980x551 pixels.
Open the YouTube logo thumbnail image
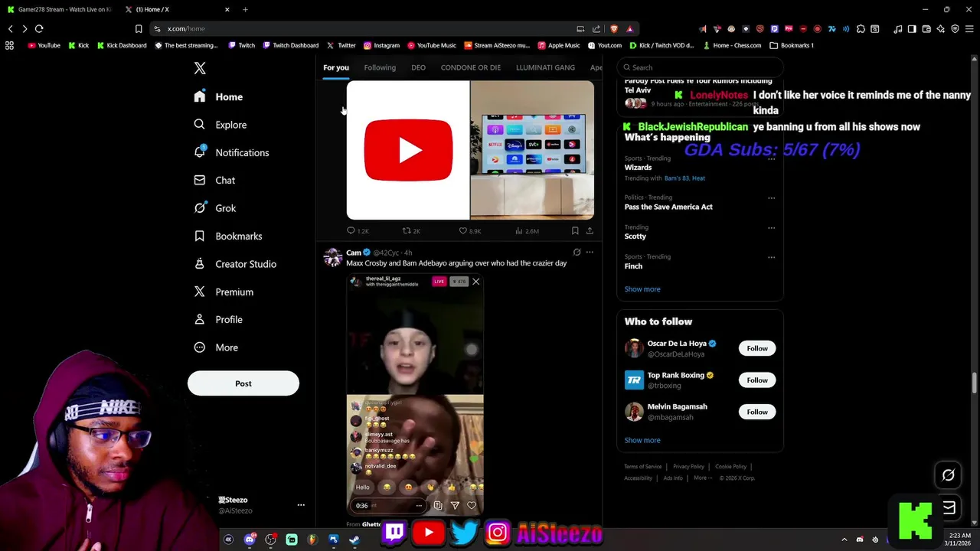tap(408, 150)
